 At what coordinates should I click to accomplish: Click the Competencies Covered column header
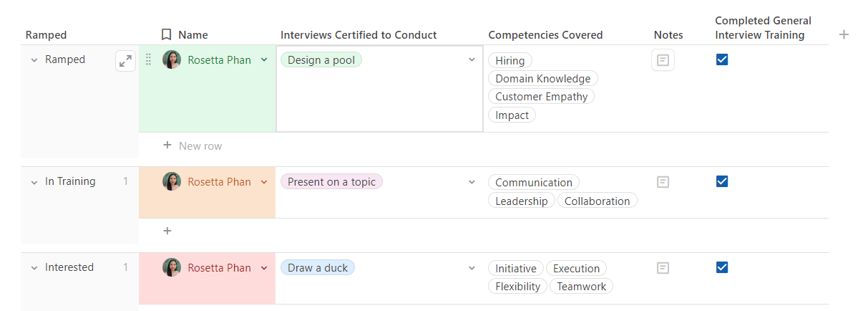pyautogui.click(x=545, y=35)
